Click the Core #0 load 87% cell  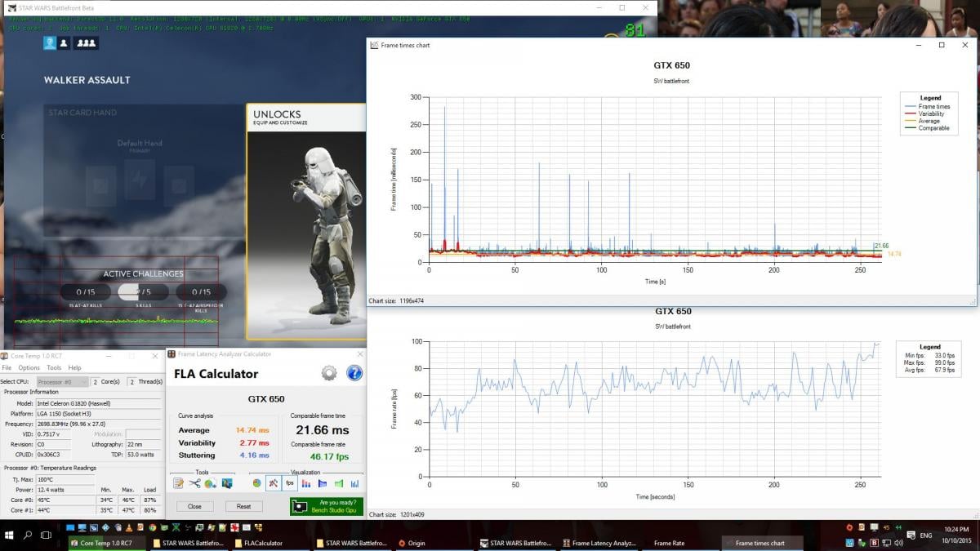150,500
